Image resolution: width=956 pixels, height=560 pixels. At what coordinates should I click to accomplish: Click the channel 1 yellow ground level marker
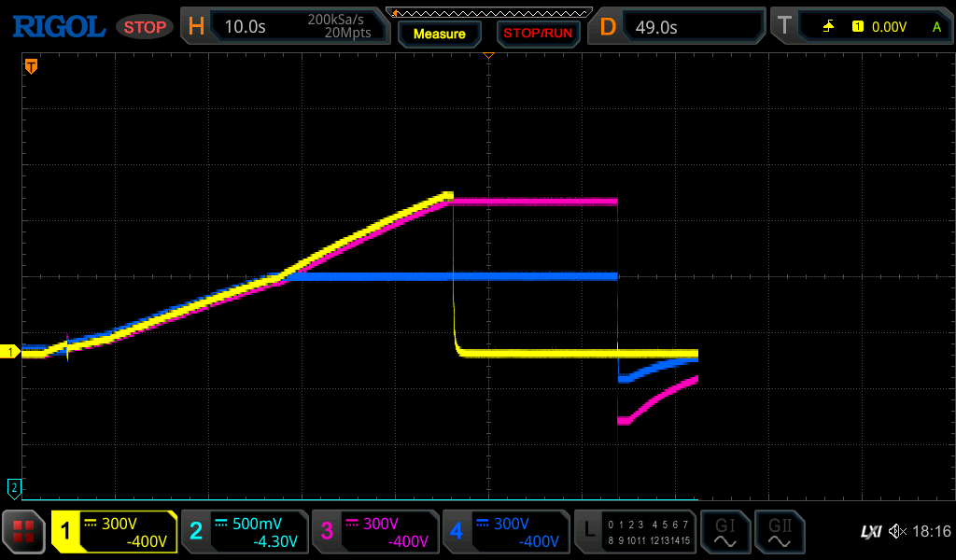click(x=11, y=352)
